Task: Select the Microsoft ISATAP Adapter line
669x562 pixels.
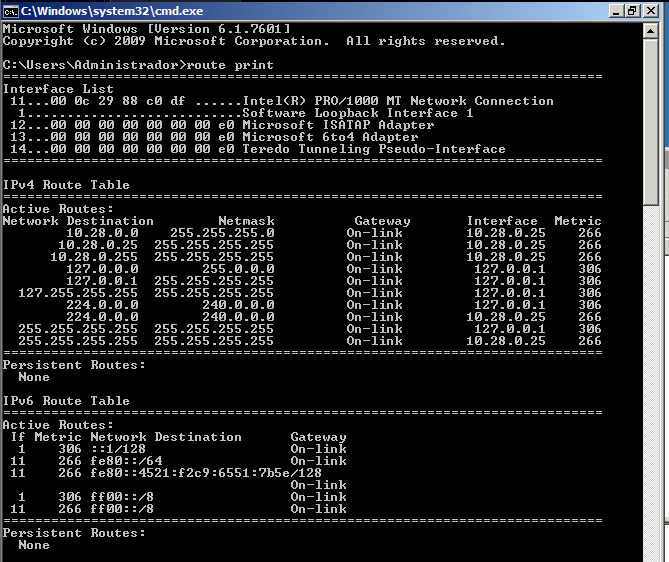Action: pos(222,125)
